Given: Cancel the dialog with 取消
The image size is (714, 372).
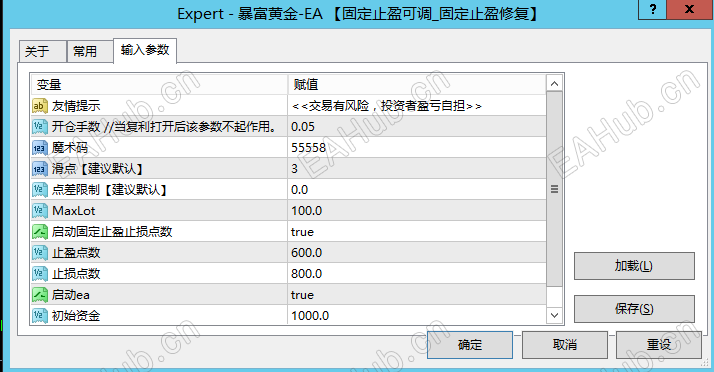Looking at the screenshot, I should pyautogui.click(x=565, y=345).
